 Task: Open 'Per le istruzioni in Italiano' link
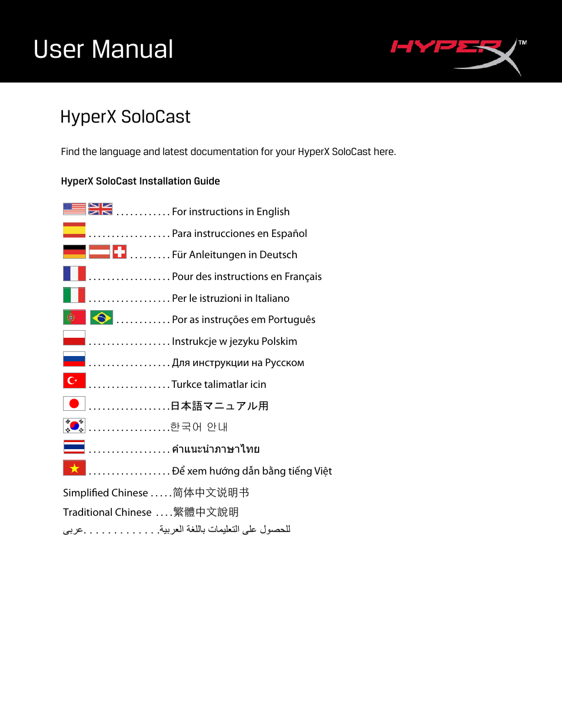click(231, 298)
